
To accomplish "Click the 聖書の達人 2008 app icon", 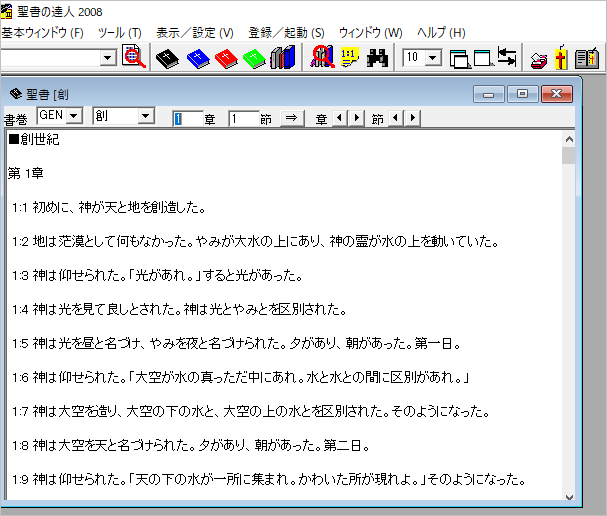I will pyautogui.click(x=7, y=11).
